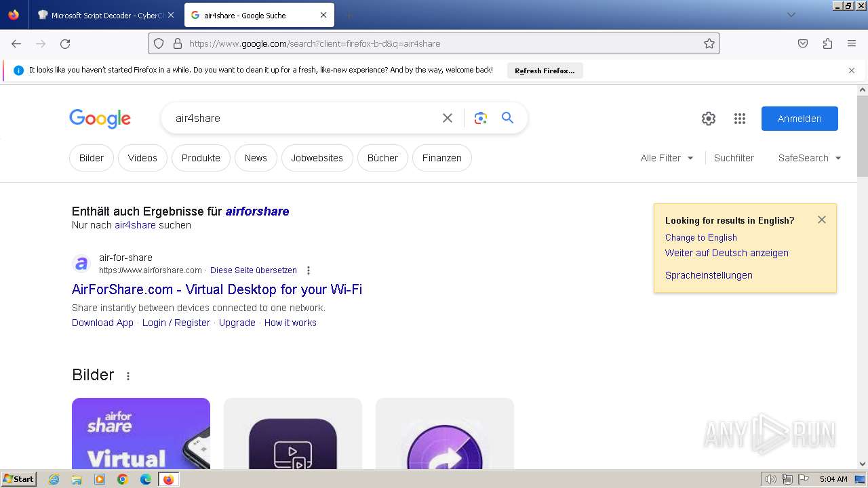868x488 pixels.
Task: Open the Extensions puzzle icon
Action: click(827, 43)
